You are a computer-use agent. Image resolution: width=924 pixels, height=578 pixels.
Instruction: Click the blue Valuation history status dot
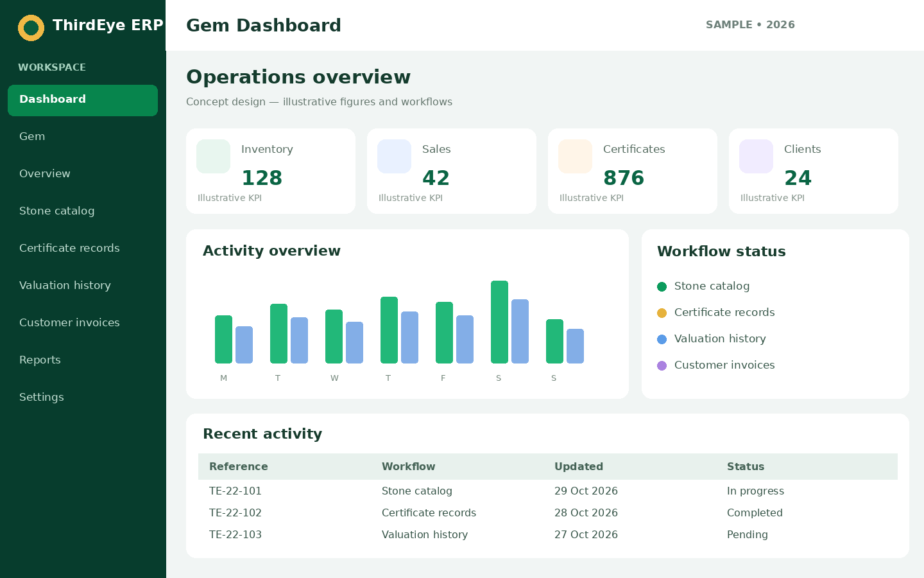point(662,339)
